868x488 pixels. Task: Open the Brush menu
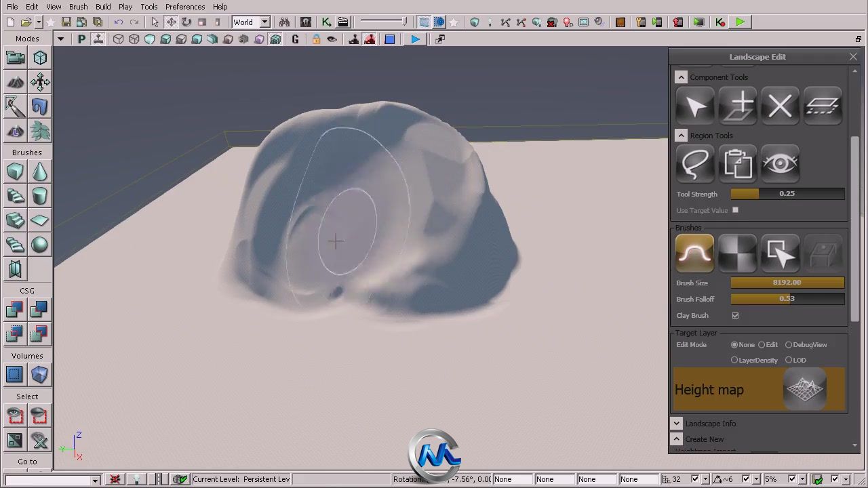point(78,7)
